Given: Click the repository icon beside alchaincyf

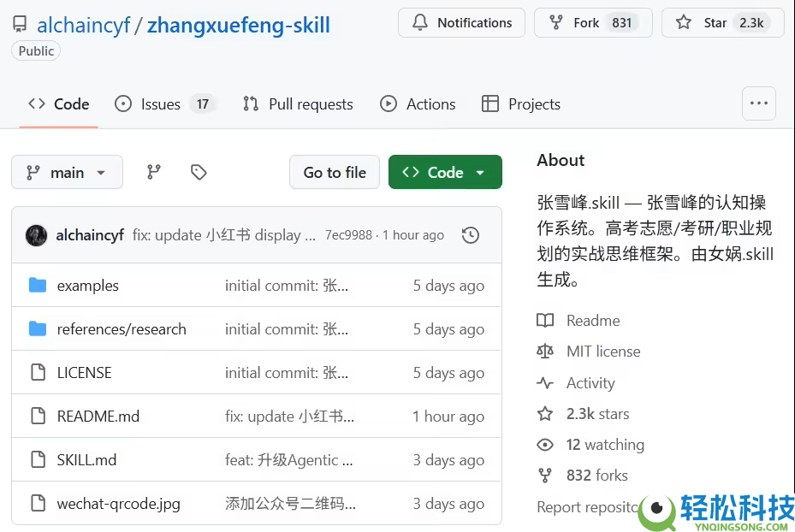Looking at the screenshot, I should (21, 24).
